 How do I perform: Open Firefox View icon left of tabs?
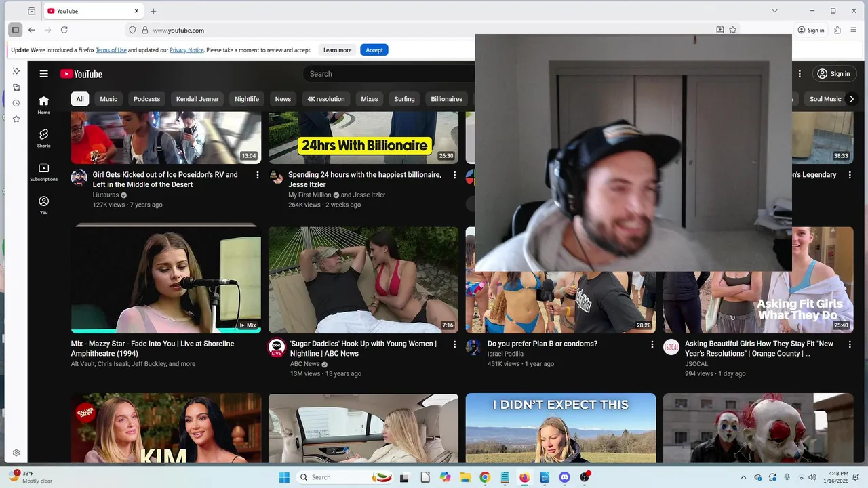[32, 11]
